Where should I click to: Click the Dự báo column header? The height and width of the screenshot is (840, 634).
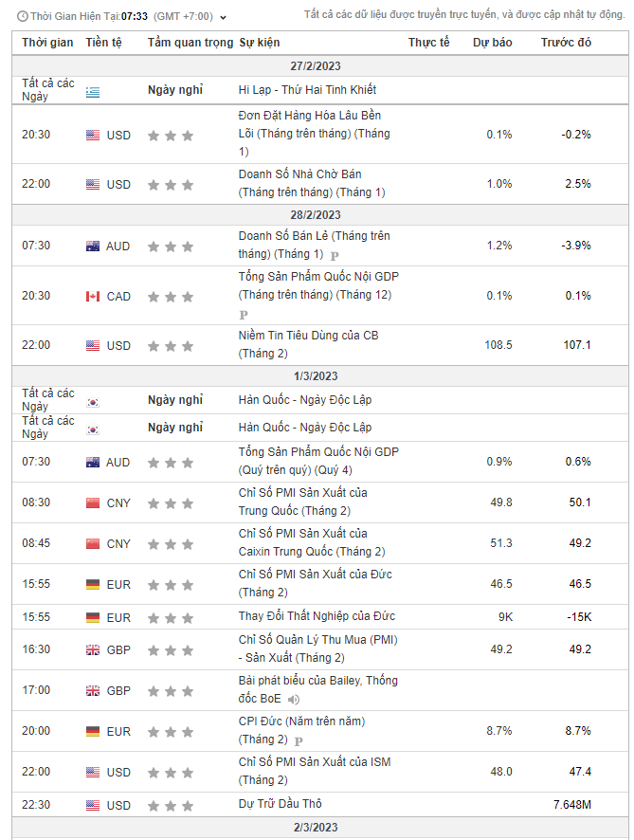pos(492,43)
